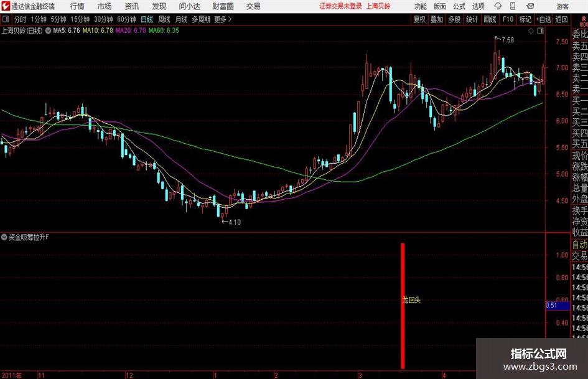Click the 多股 multi-stock button
The height and width of the screenshot is (379, 588).
(454, 19)
